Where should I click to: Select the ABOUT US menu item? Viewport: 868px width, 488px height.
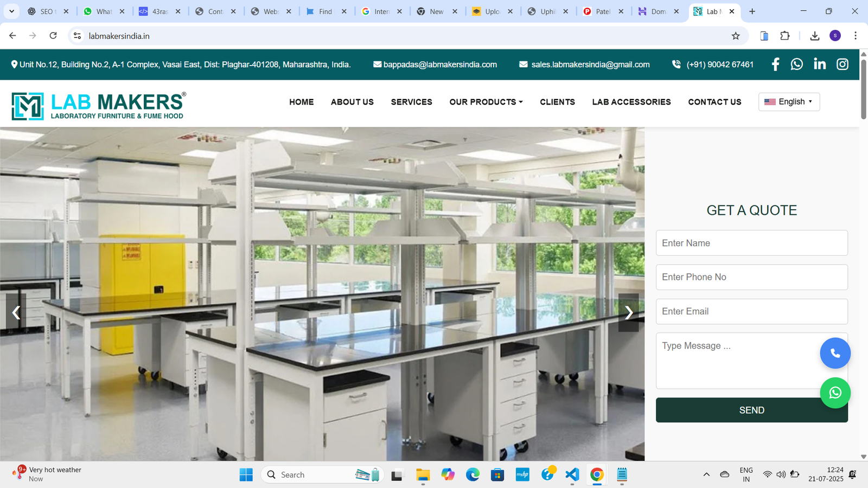click(352, 102)
